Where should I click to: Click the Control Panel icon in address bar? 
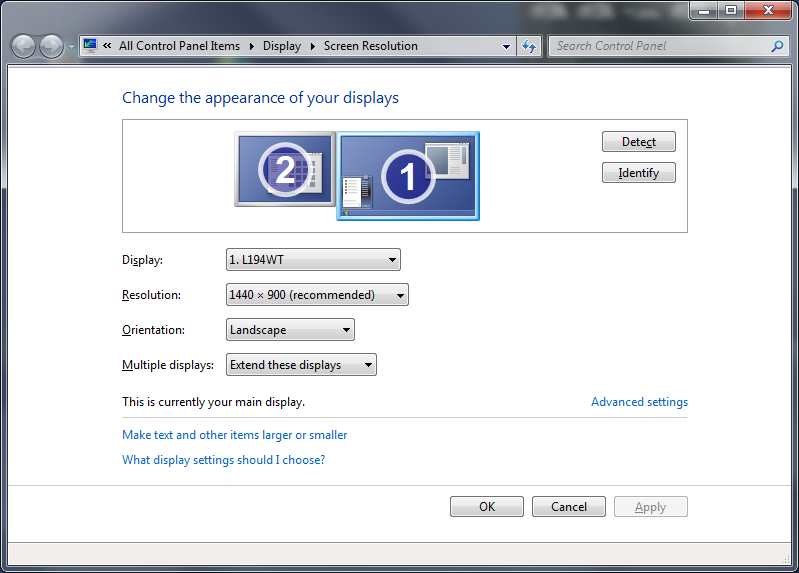point(90,45)
